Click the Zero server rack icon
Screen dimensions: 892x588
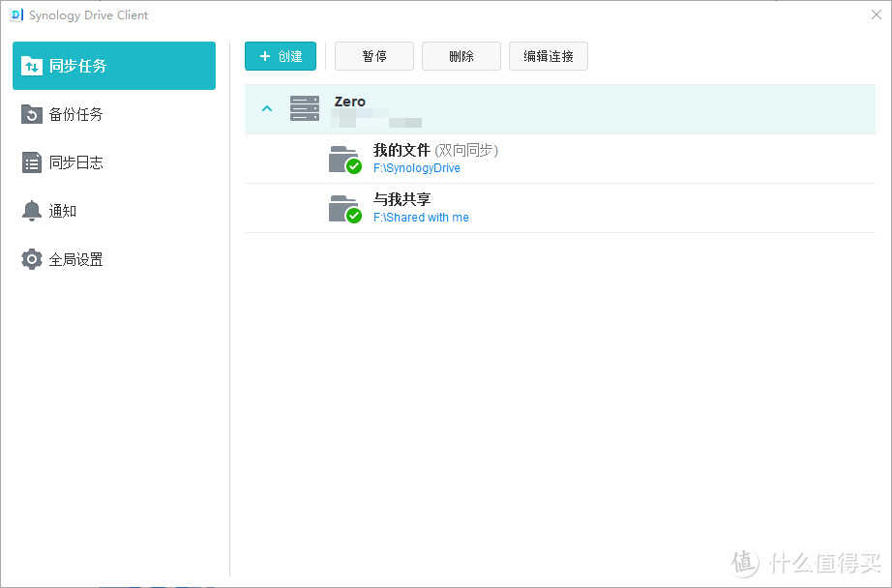click(x=305, y=108)
